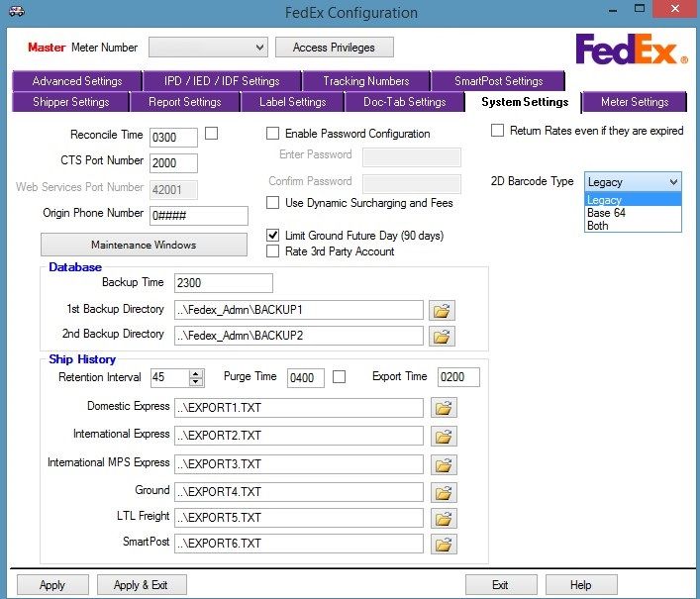This screenshot has width=700, height=599.
Task: Maximize the FedEx Configuration window
Action: pyautogui.click(x=640, y=9)
